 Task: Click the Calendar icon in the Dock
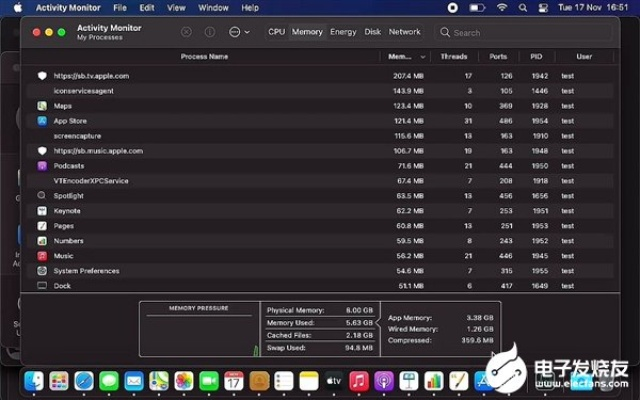tap(234, 381)
